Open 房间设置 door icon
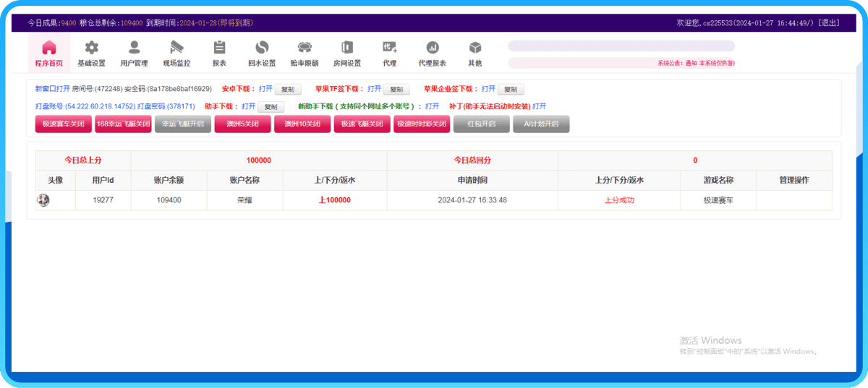The width and height of the screenshot is (868, 388). click(x=347, y=48)
